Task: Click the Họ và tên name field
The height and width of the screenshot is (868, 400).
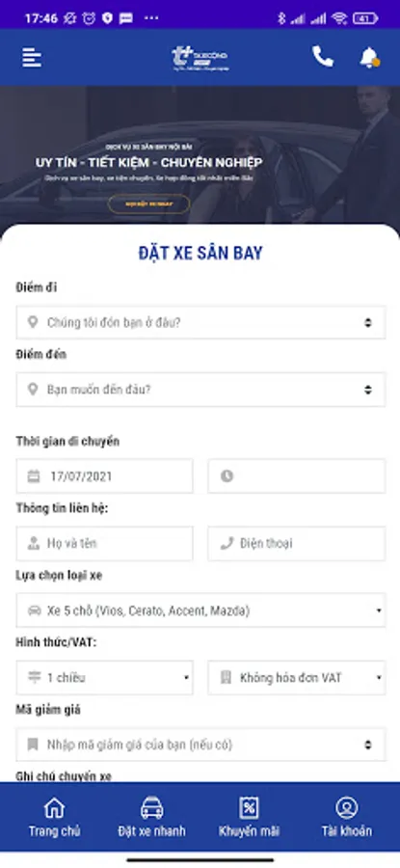Action: pyautogui.click(x=104, y=543)
